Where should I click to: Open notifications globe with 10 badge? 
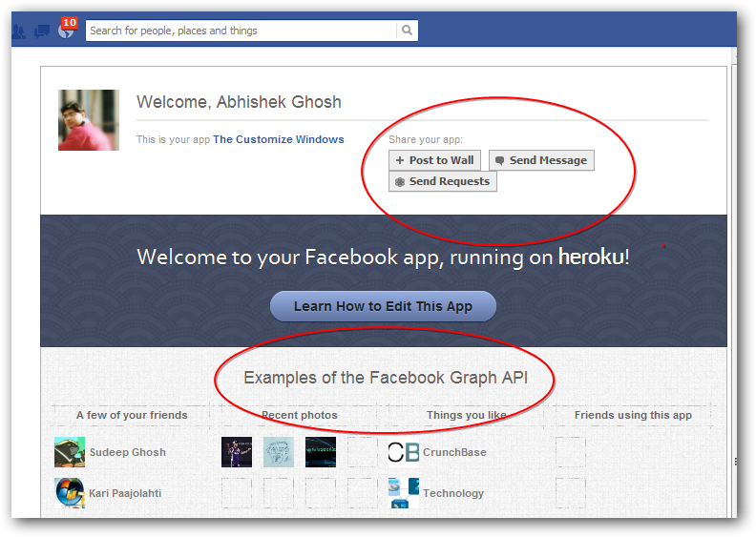[67, 29]
